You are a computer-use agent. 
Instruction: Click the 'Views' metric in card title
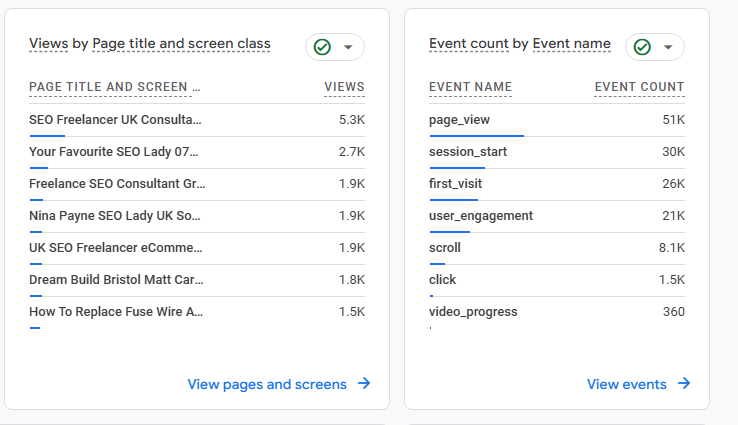pyautogui.click(x=48, y=43)
